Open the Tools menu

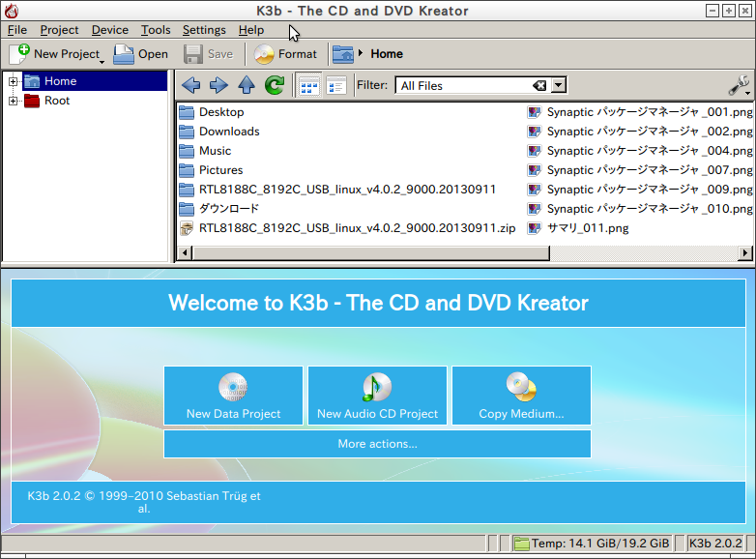[156, 30]
